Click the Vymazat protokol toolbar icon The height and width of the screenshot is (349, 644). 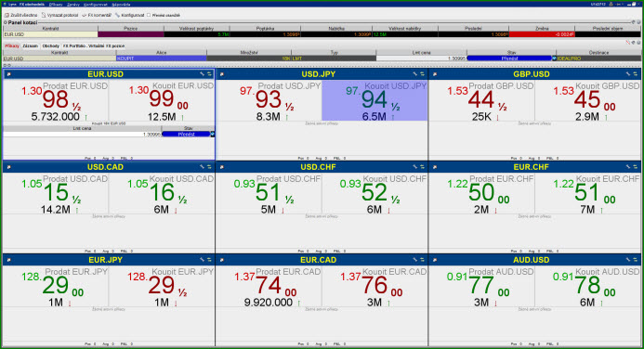44,15
